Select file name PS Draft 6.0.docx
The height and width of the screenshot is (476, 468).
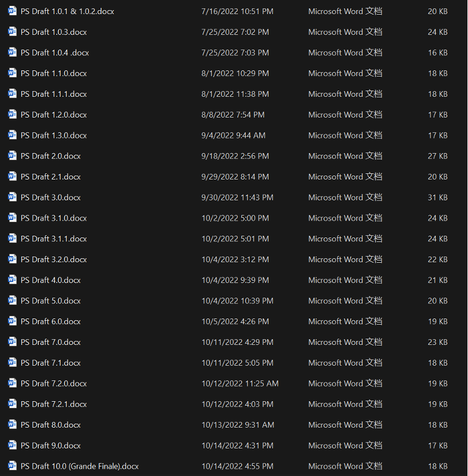coord(51,321)
